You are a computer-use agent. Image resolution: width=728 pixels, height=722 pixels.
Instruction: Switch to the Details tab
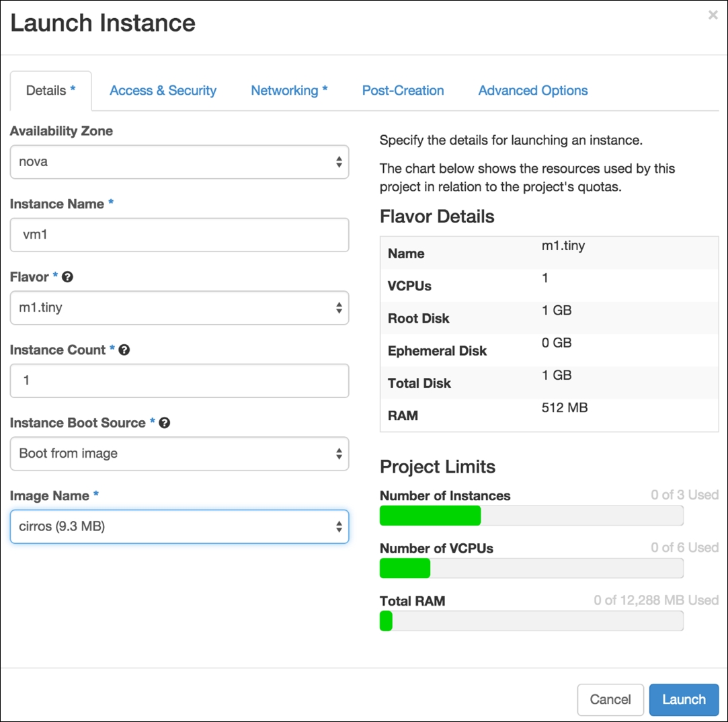[x=50, y=91]
